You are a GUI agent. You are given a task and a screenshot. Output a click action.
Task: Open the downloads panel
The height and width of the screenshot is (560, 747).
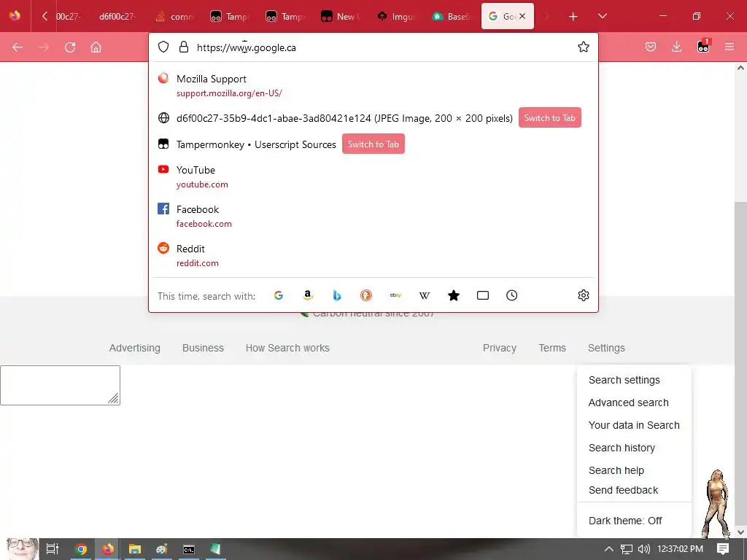point(676,47)
